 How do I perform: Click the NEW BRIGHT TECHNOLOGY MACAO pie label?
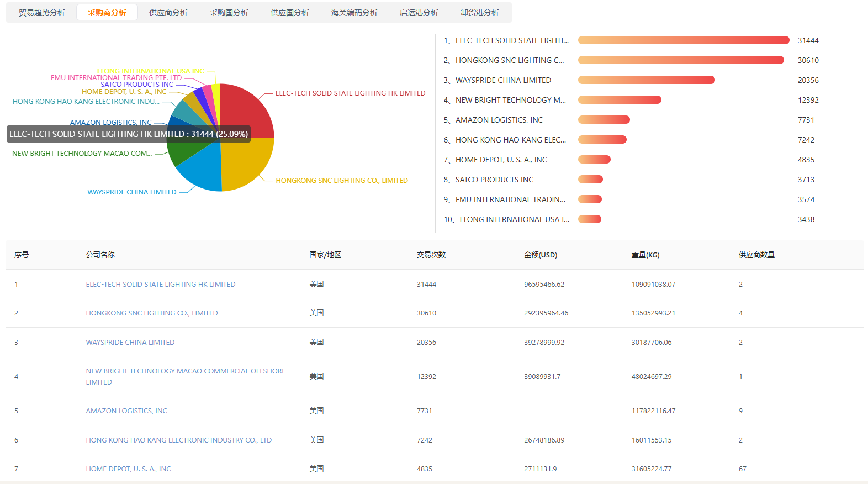(82, 154)
